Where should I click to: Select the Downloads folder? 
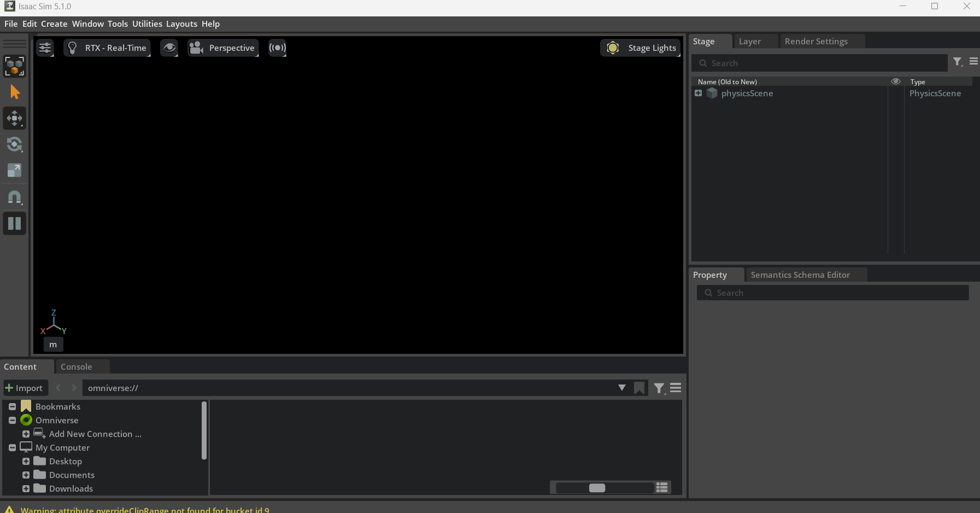71,489
